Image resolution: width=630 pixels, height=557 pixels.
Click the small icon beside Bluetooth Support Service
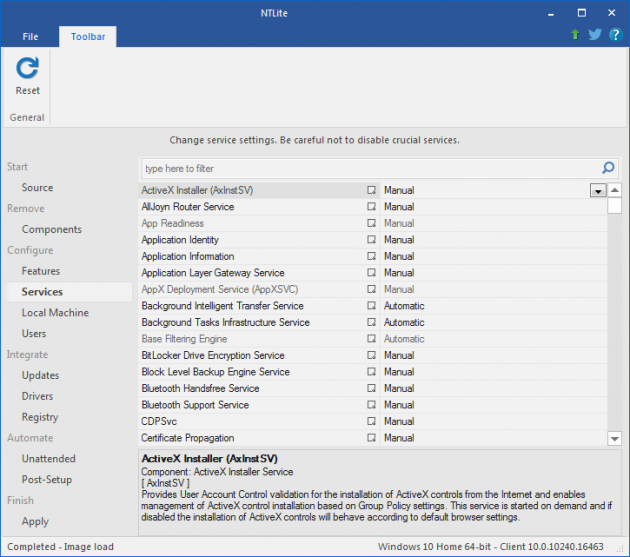pos(371,404)
